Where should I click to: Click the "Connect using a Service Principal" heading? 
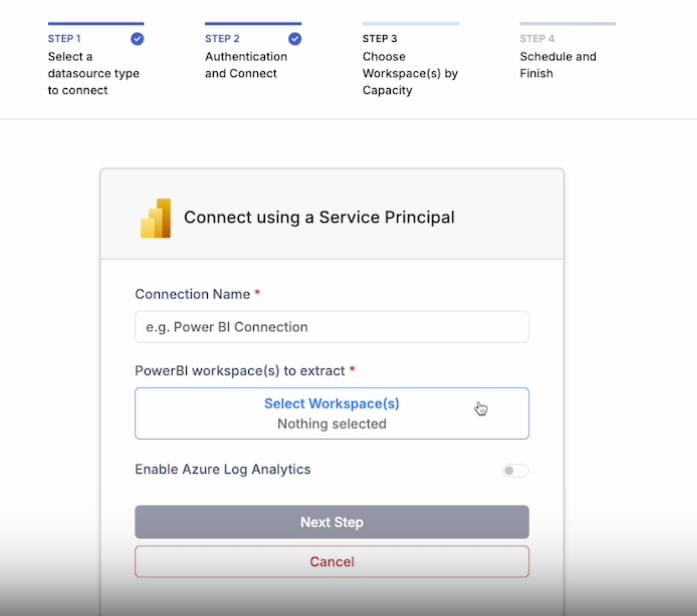click(319, 217)
